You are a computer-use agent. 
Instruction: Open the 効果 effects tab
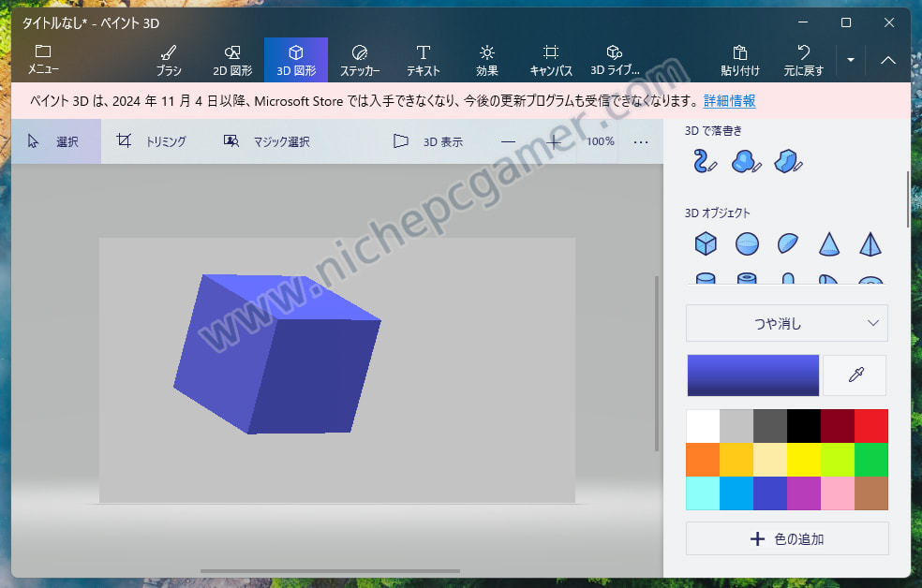pyautogui.click(x=487, y=60)
